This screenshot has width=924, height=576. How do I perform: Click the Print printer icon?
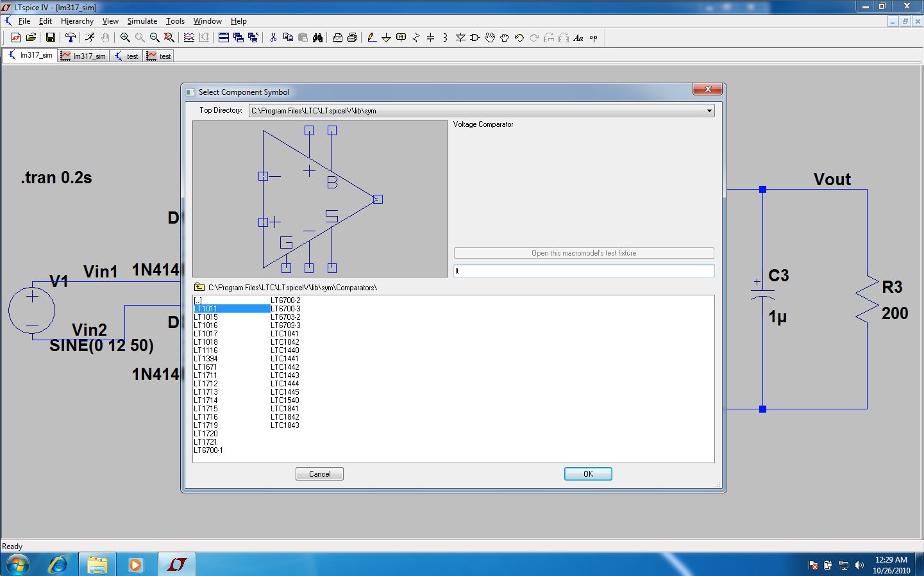click(352, 38)
